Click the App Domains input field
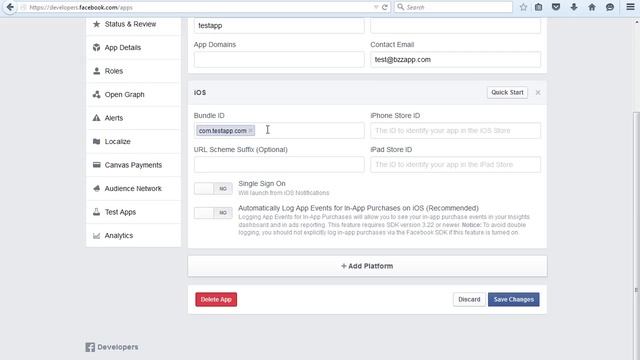640x360 pixels. click(279, 60)
